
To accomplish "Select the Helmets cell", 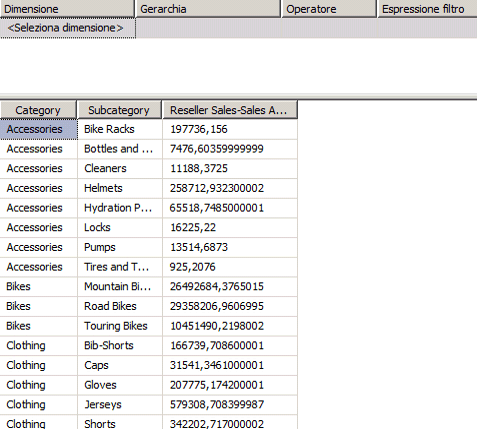I will point(120,188).
